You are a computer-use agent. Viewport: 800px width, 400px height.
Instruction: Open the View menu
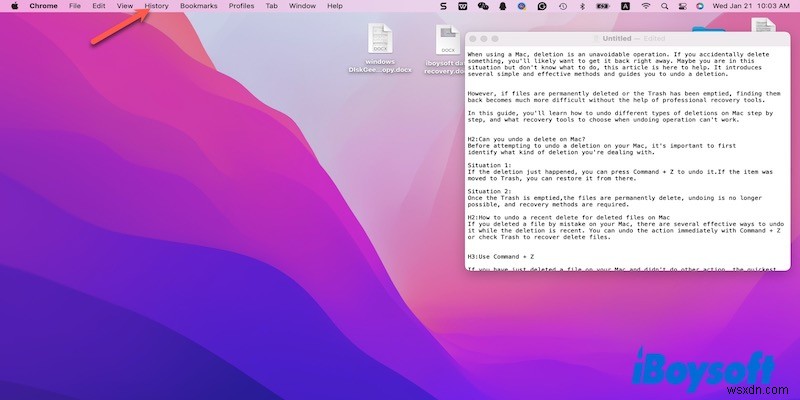coord(125,6)
